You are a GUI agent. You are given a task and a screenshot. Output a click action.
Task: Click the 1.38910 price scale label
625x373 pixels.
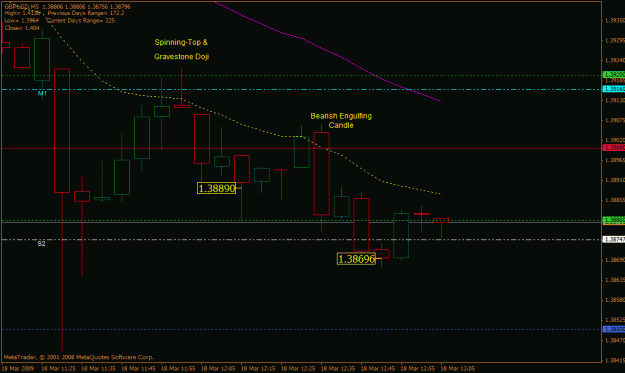click(x=614, y=180)
